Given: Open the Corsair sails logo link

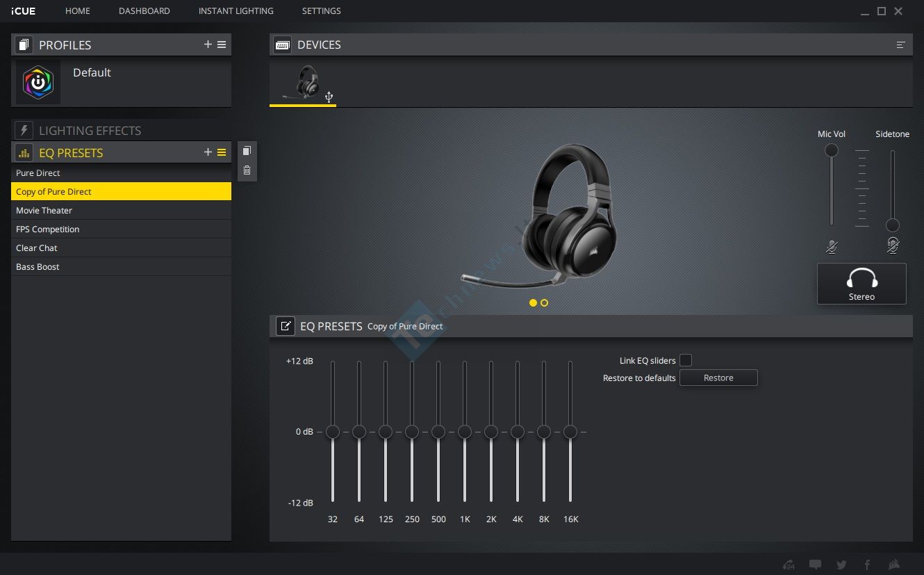Looking at the screenshot, I should coord(894,565).
